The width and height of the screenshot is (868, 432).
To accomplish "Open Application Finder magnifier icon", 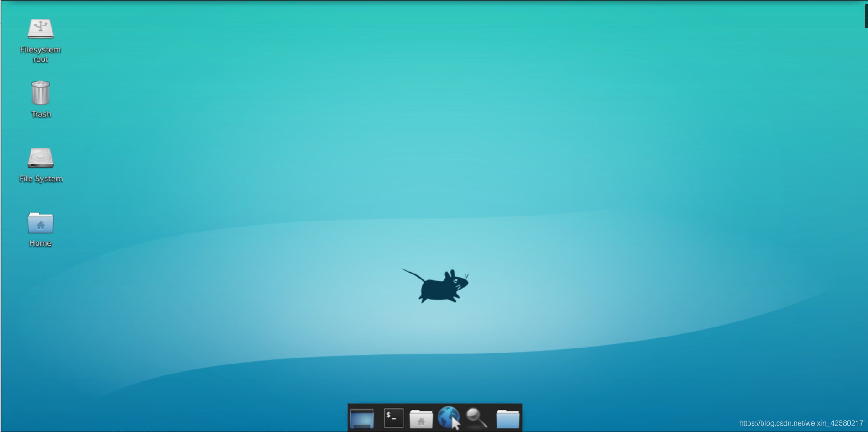I will click(x=477, y=418).
